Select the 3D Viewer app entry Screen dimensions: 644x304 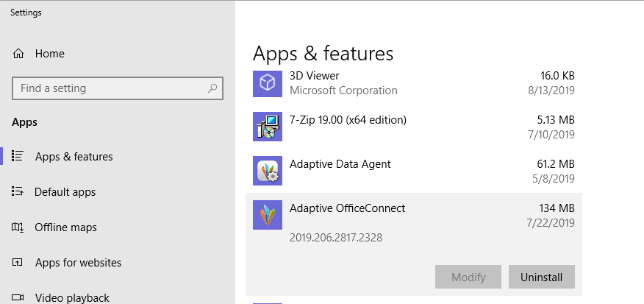point(414,83)
